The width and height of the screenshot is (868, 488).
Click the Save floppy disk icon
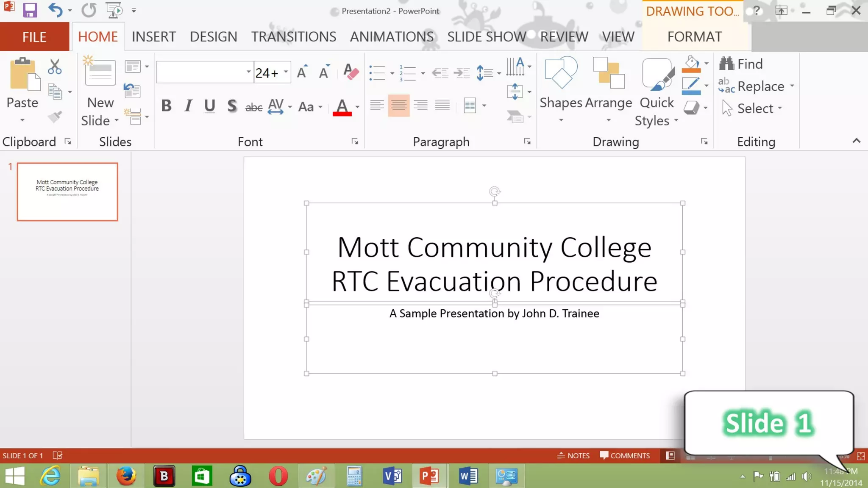(30, 10)
